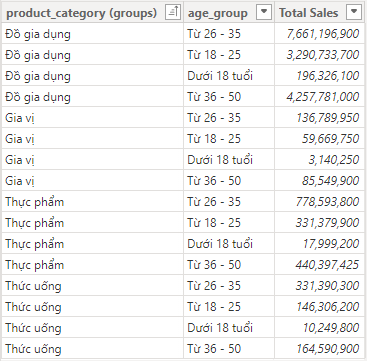Click the 136,789,950 Gia vị sales cell
Screen dimensions: 367x361
[319, 118]
